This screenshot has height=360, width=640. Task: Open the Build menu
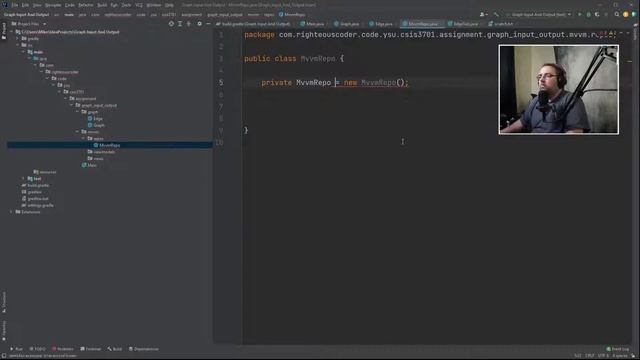[x=102, y=5]
